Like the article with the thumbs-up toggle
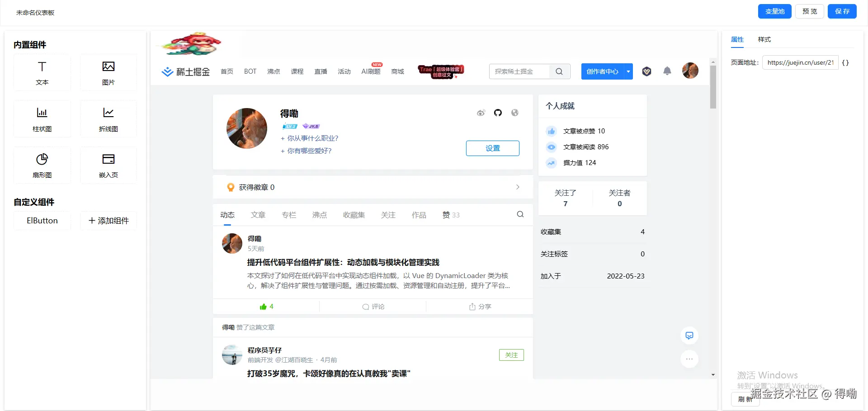 tap(266, 306)
